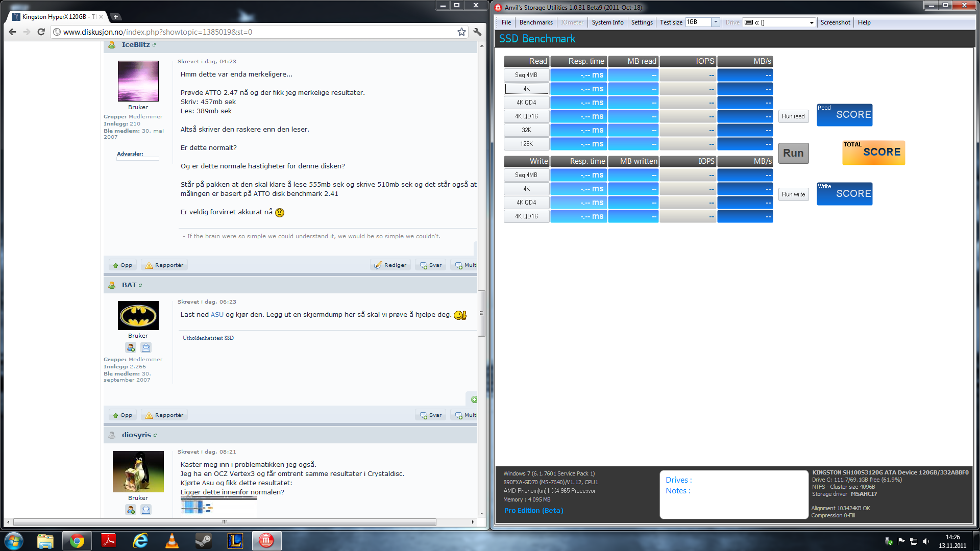Send BAT a message via envelope icon
This screenshot has width=980, height=551.
(146, 347)
